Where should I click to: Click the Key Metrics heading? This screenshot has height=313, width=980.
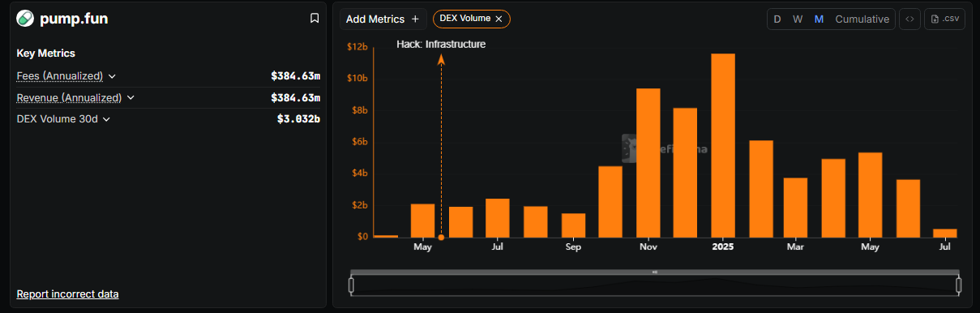click(x=46, y=54)
